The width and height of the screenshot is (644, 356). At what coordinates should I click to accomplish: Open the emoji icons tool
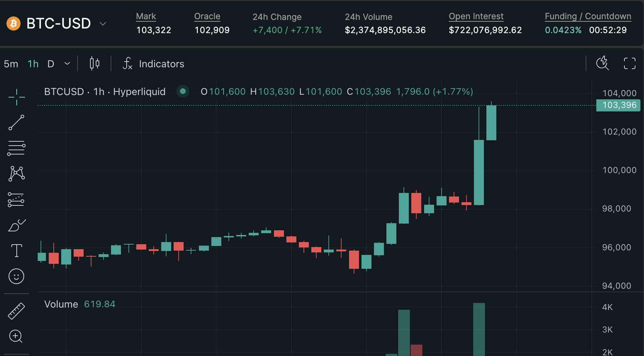tap(16, 276)
